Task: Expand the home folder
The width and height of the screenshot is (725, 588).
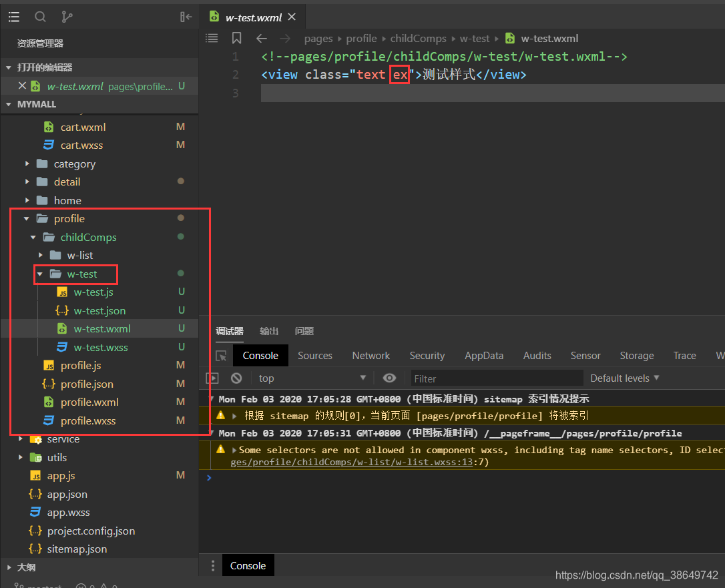Action: [27, 200]
